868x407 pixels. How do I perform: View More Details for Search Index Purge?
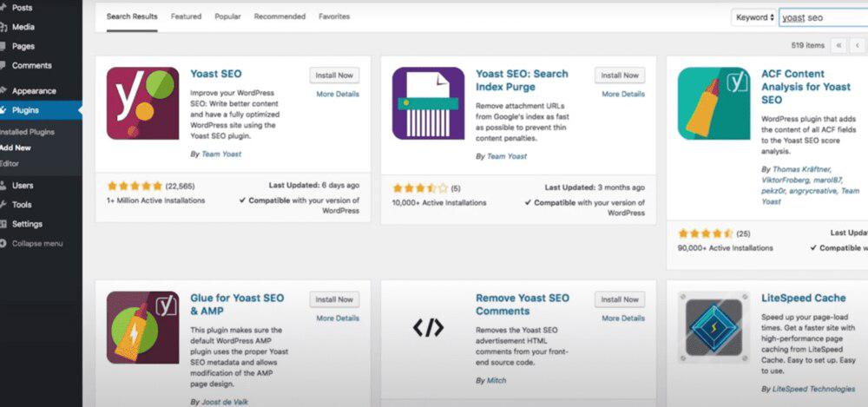coord(622,94)
